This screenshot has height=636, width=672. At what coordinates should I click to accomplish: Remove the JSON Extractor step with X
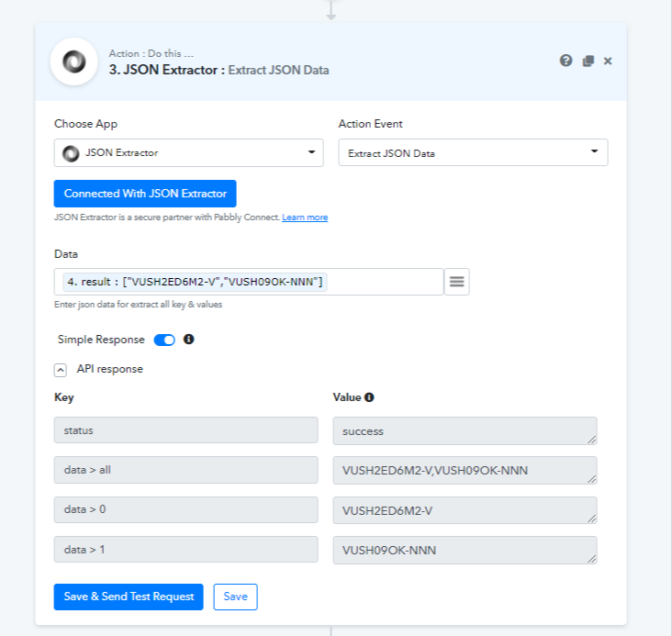[x=608, y=61]
